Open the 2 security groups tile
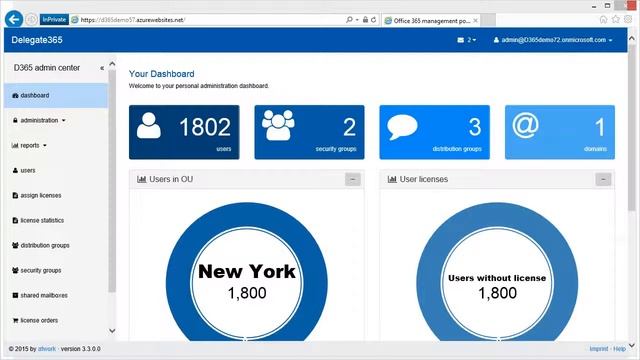 [309, 132]
